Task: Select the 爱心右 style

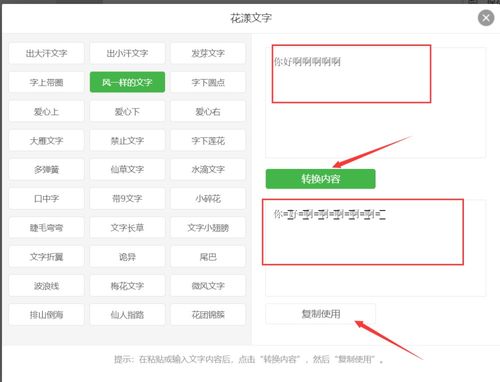Action: tap(208, 111)
